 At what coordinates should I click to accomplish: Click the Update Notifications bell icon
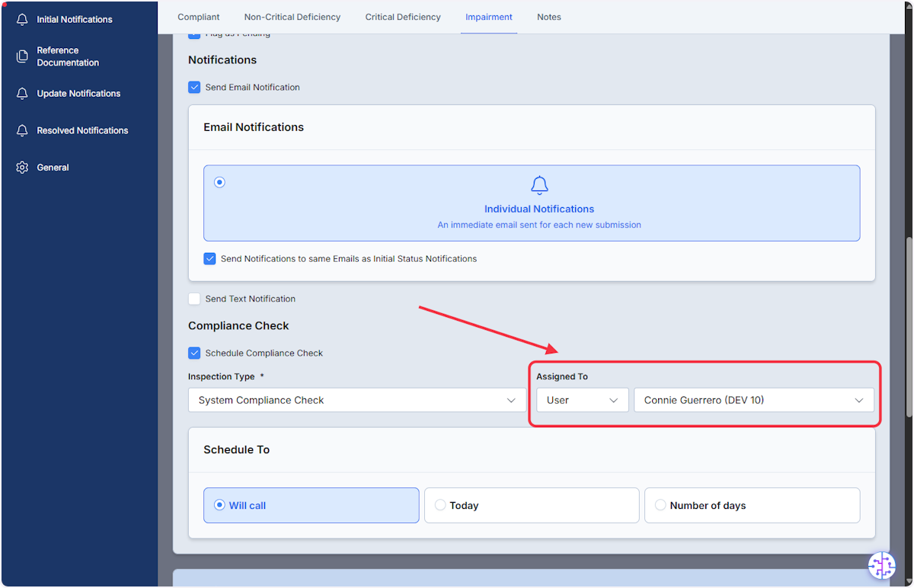(22, 94)
